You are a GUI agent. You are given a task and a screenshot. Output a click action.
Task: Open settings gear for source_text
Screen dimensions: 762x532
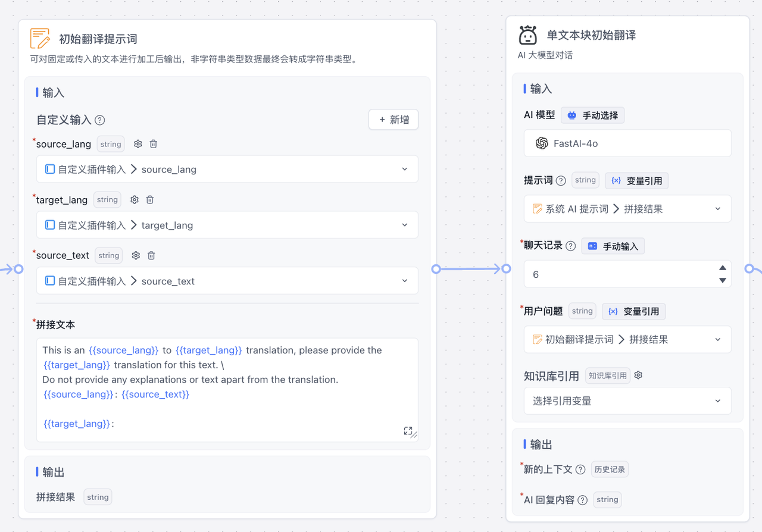pos(136,255)
